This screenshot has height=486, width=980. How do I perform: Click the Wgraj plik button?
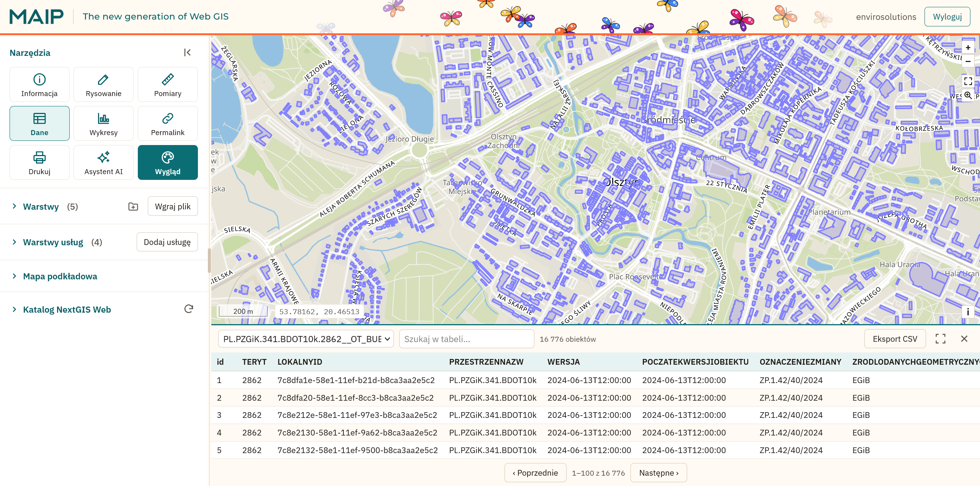(x=173, y=206)
